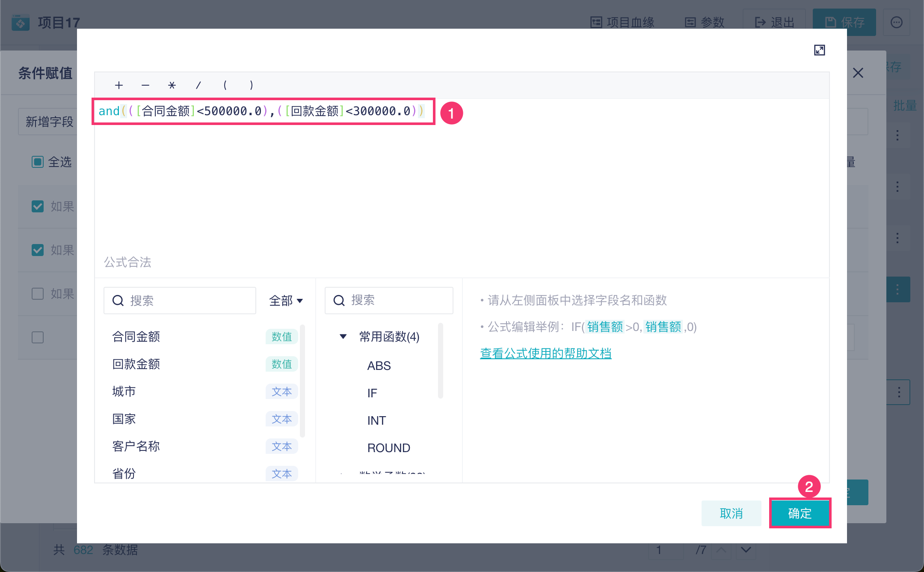Insert the division slash operator

[x=198, y=85]
